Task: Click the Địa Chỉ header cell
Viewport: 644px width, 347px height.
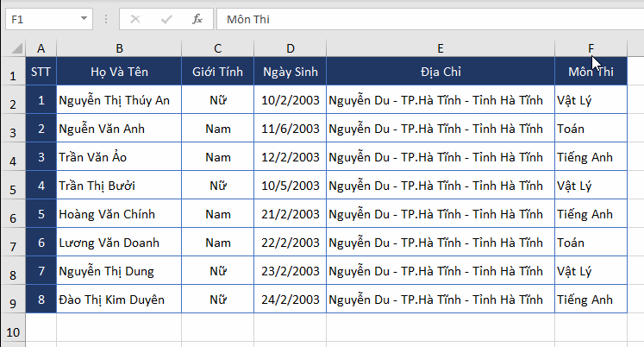Action: [x=441, y=72]
